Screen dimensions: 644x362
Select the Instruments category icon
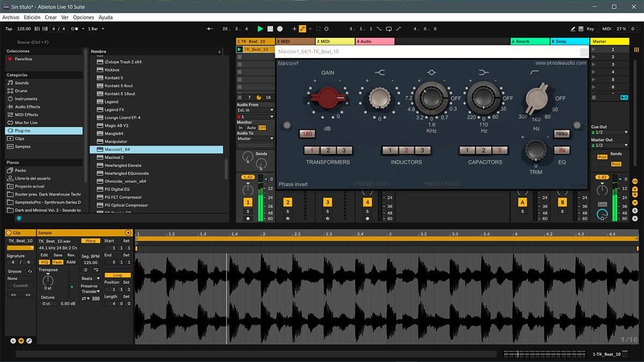point(10,99)
